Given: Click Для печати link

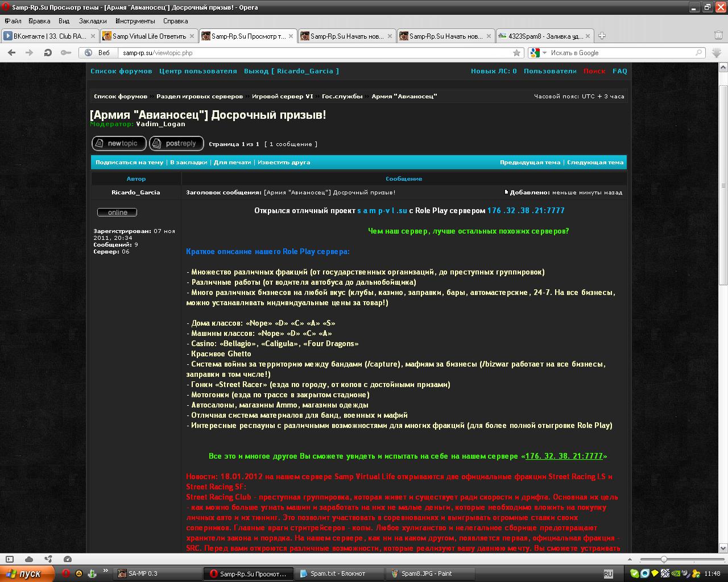Looking at the screenshot, I should [232, 163].
